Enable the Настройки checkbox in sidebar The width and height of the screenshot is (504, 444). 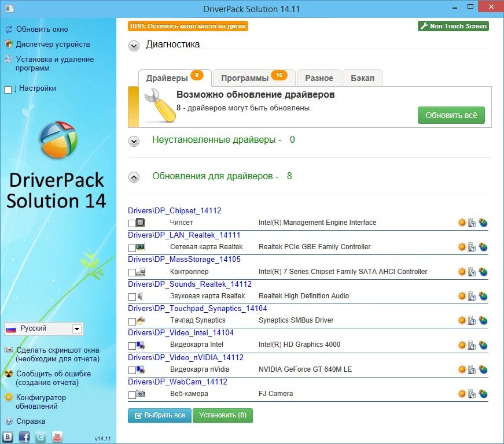pos(8,90)
